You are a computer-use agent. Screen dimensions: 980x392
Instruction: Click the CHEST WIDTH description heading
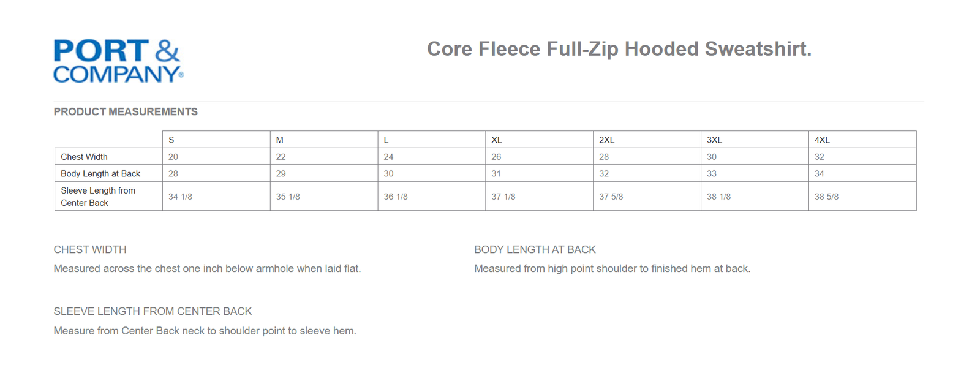[x=90, y=249]
